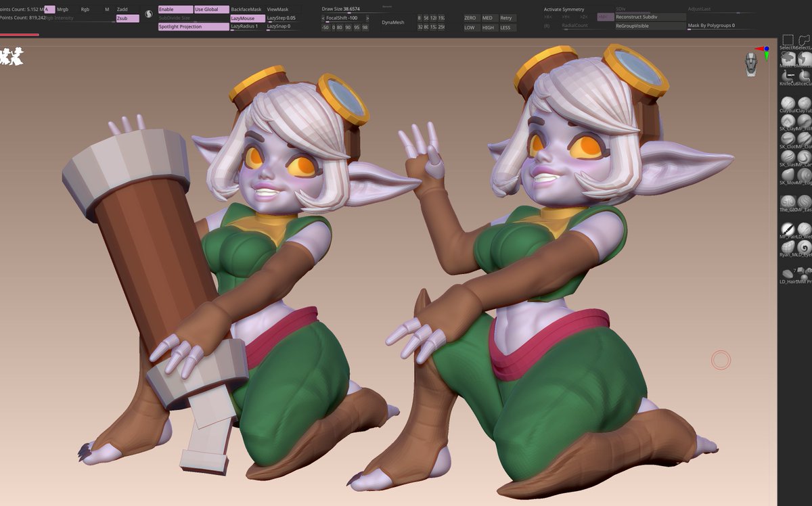This screenshot has width=812, height=506.
Task: Toggle BackfaceMask option
Action: (x=247, y=9)
